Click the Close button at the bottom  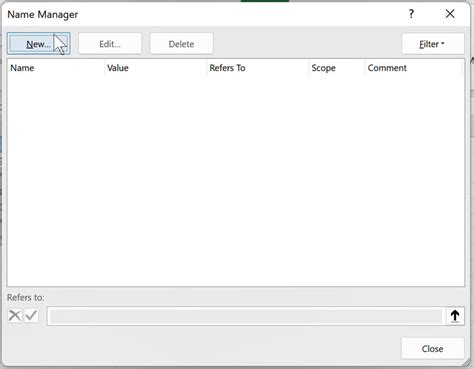click(x=433, y=349)
